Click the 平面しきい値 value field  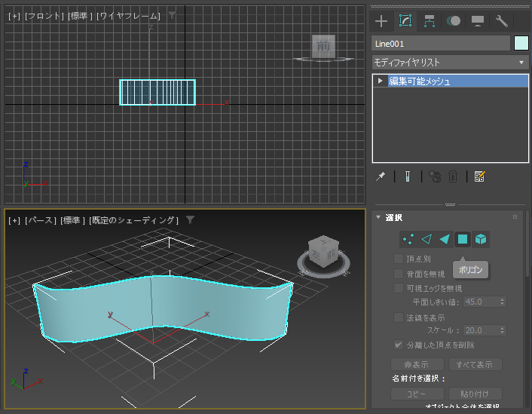481,302
